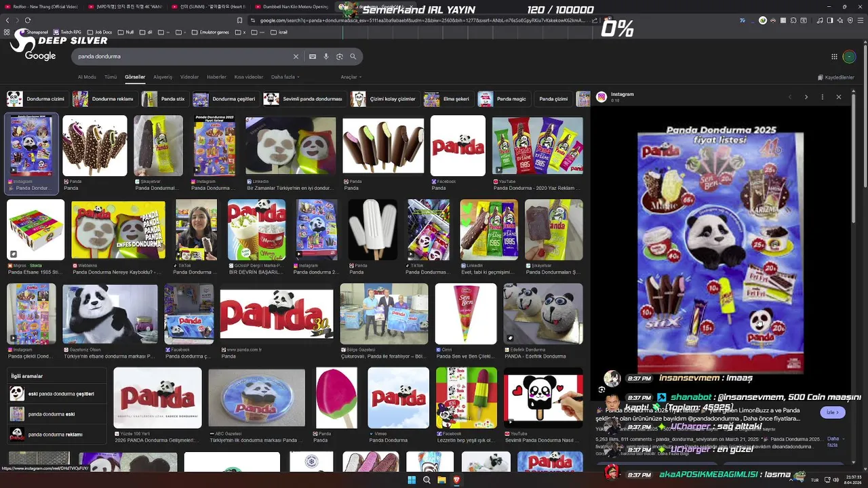Open Null bookmarks folder
Image resolution: width=868 pixels, height=488 pixels.
click(126, 32)
